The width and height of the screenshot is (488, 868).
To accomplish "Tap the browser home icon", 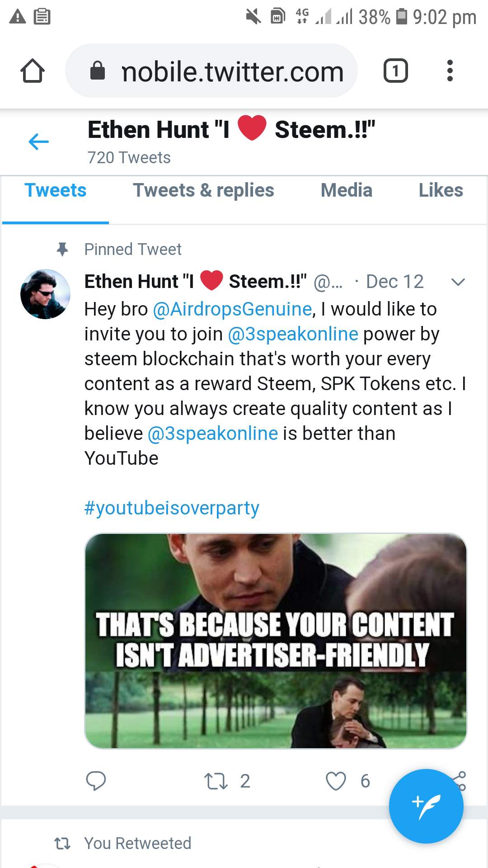I will pos(33,71).
